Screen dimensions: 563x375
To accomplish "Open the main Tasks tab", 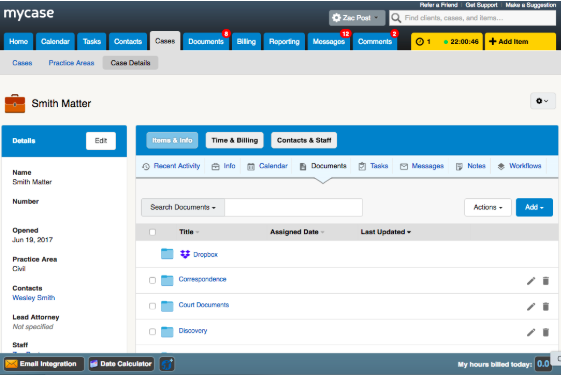I will (92, 42).
